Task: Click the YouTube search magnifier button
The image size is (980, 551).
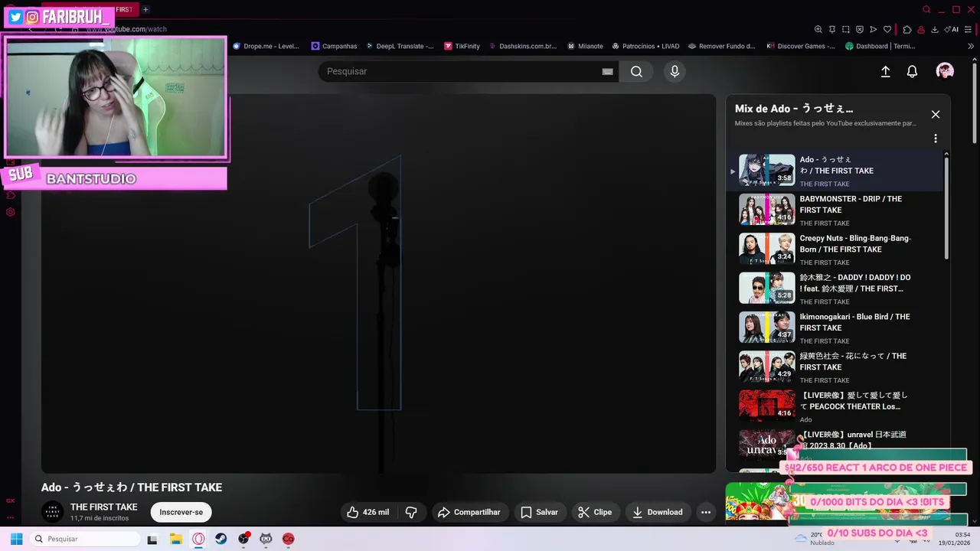Action: pyautogui.click(x=636, y=71)
